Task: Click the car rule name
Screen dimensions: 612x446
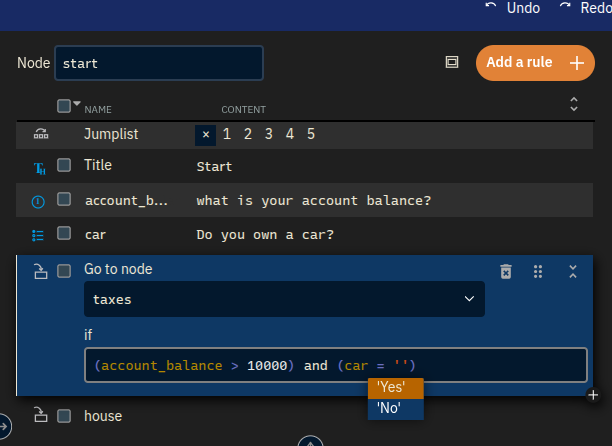Action: tap(95, 235)
